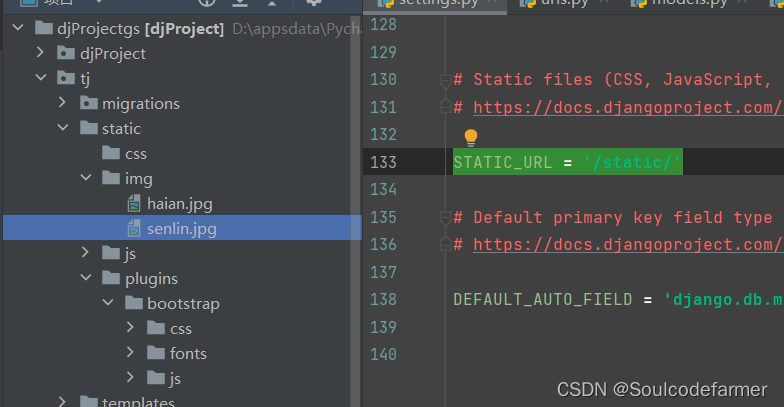Expand the js folder under bootstrap

pyautogui.click(x=130, y=377)
